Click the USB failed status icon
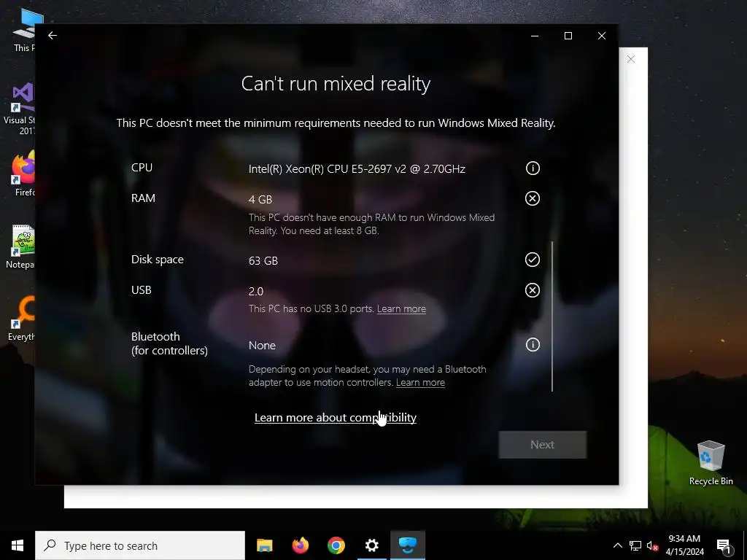This screenshot has height=560, width=747. pos(533,290)
